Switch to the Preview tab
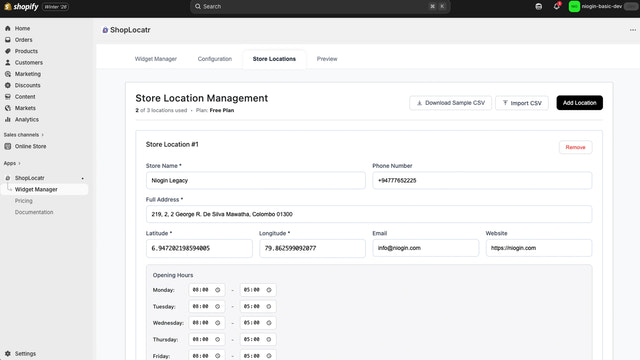The width and height of the screenshot is (640, 360). point(327,59)
